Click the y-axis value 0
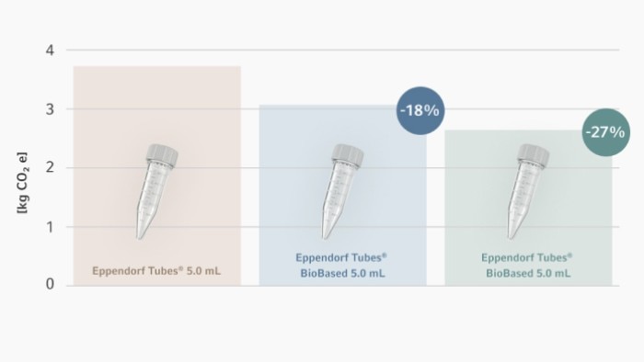The width and height of the screenshot is (644, 362). 50,284
